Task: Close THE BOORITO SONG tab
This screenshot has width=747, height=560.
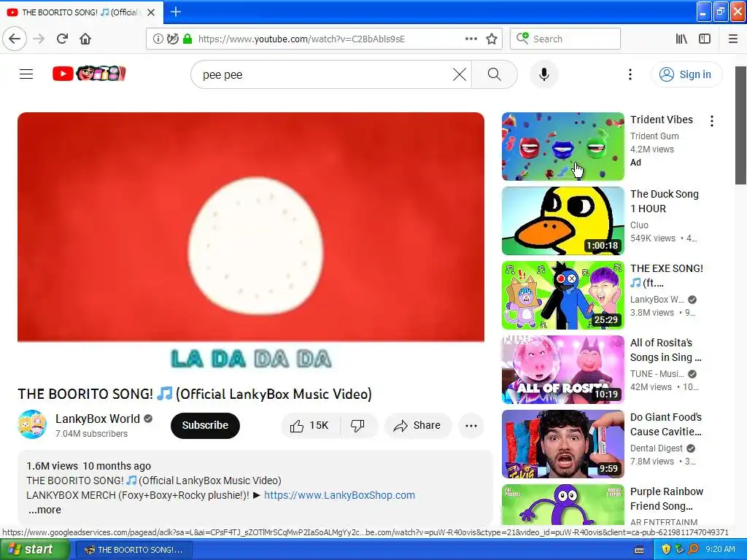Action: click(151, 12)
